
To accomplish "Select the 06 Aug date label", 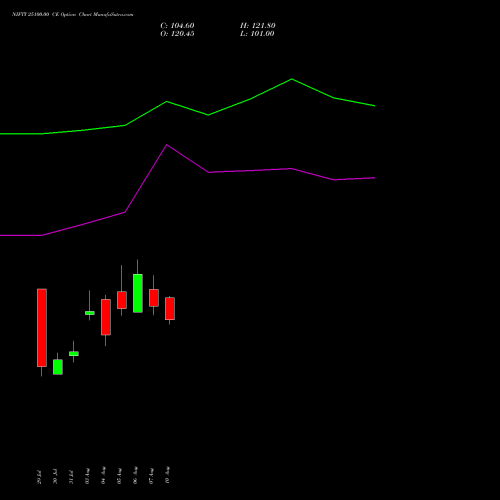I will (135, 475).
